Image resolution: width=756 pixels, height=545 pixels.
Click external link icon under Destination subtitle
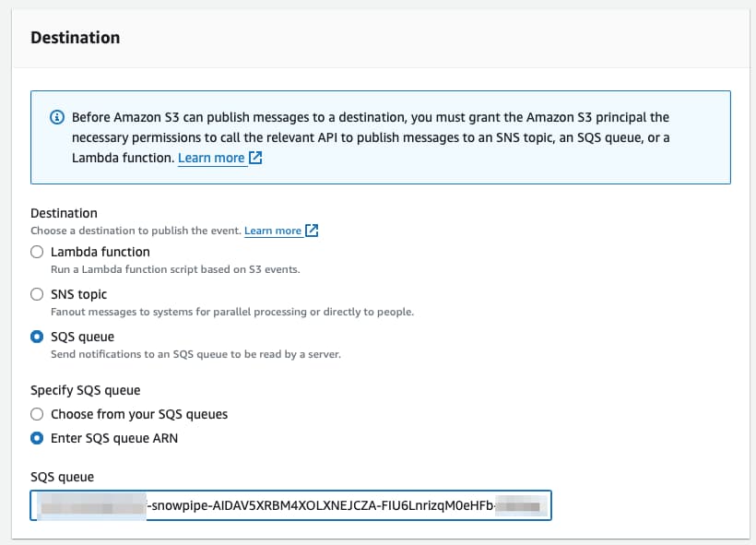[312, 231]
